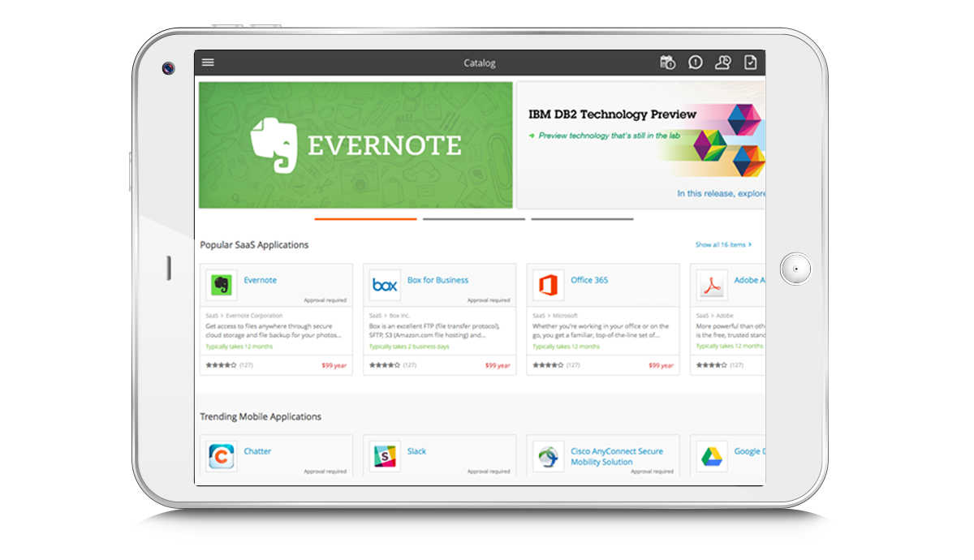Expand Show all 16 items
Screen dimensions: 974x560
tap(722, 244)
